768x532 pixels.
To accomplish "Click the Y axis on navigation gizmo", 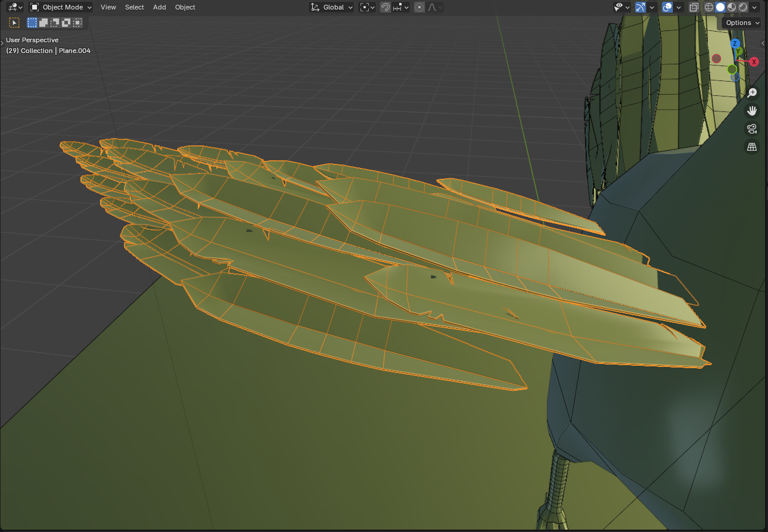I will (739, 51).
